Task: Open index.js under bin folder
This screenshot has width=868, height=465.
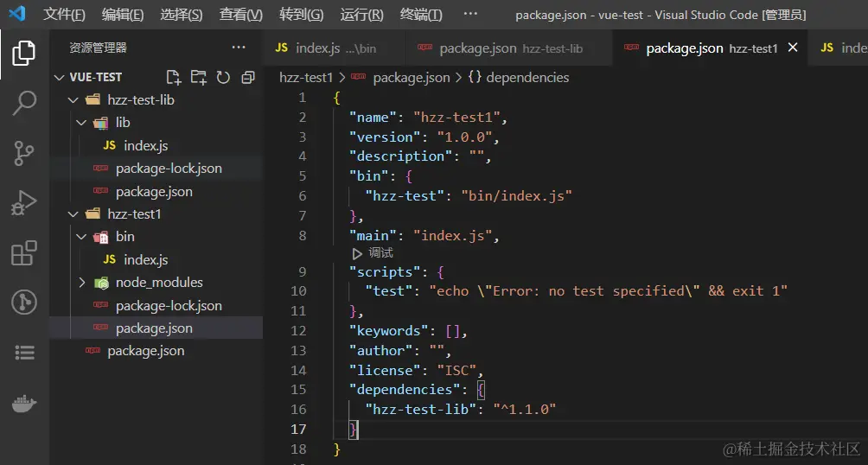Action: 145,259
